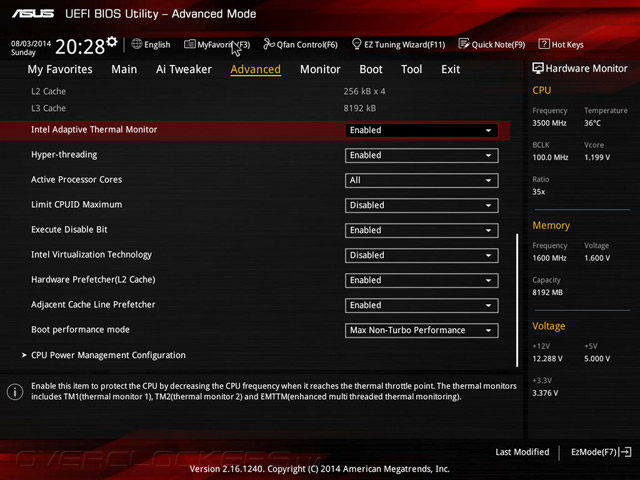Open the Boot performance mode dropdown

click(x=422, y=330)
